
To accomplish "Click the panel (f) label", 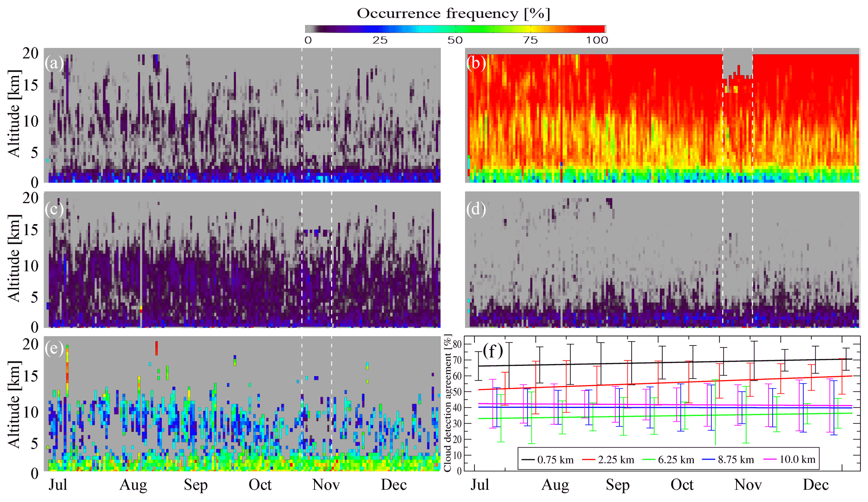I will click(x=493, y=351).
